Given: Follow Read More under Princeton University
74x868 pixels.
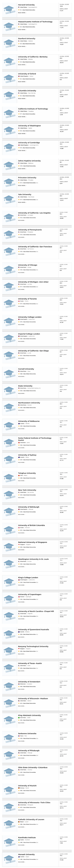Looking at the screenshot, I should pyautogui.click(x=22, y=185).
